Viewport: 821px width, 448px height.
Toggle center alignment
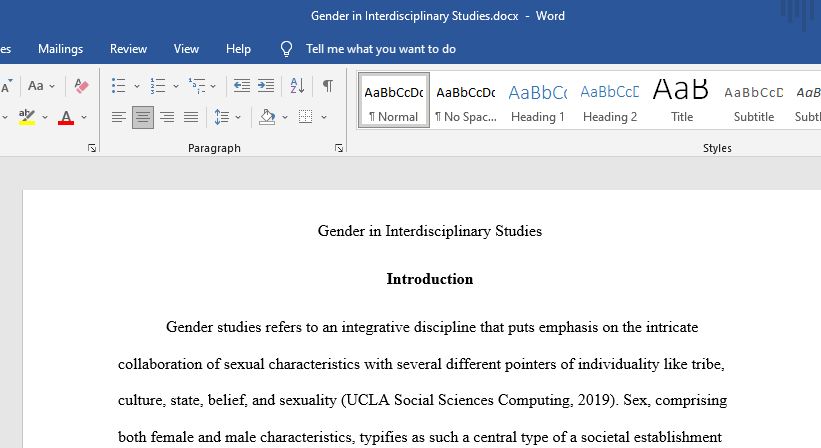(143, 117)
